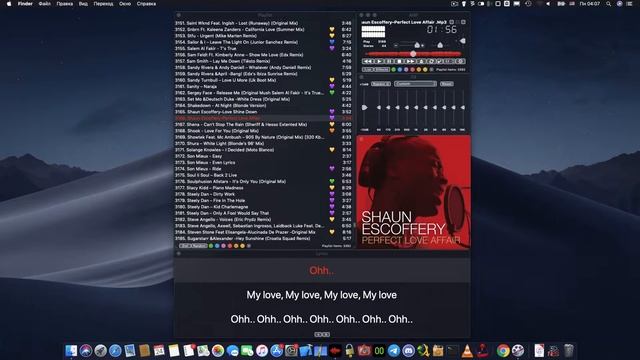The height and width of the screenshot is (360, 640).
Task: Click the volume slider handle
Action: pyautogui.click(x=417, y=45)
